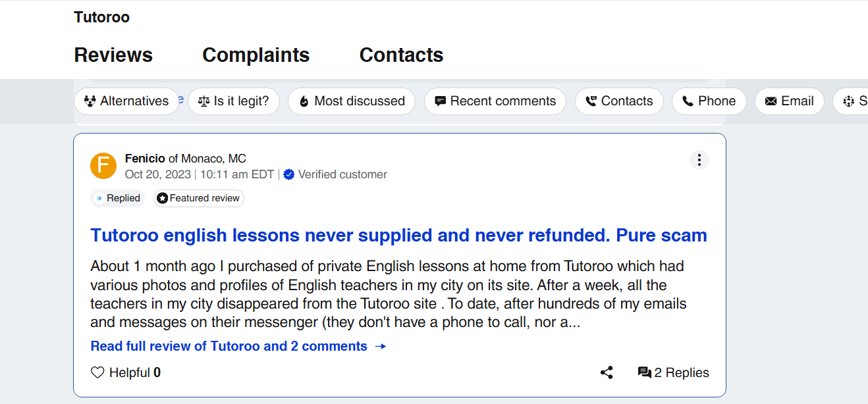The image size is (868, 404).
Task: Click the Helpful heart icon
Action: coord(97,372)
